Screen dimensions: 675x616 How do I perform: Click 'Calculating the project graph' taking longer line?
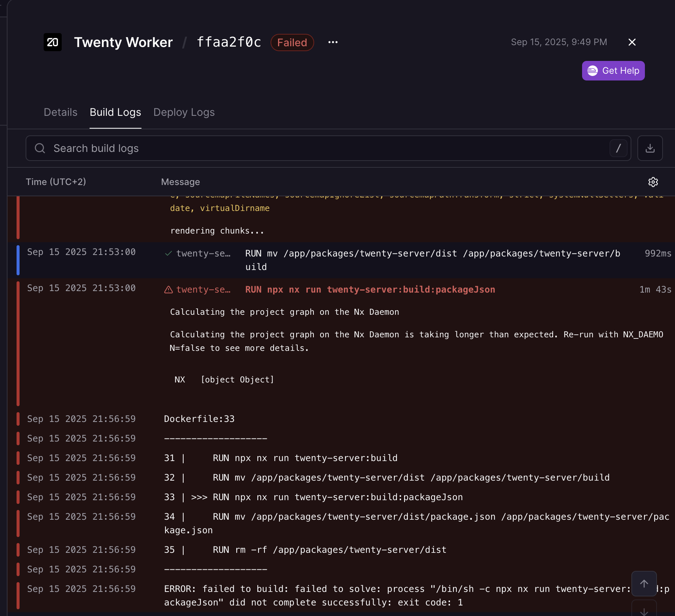[x=417, y=341]
